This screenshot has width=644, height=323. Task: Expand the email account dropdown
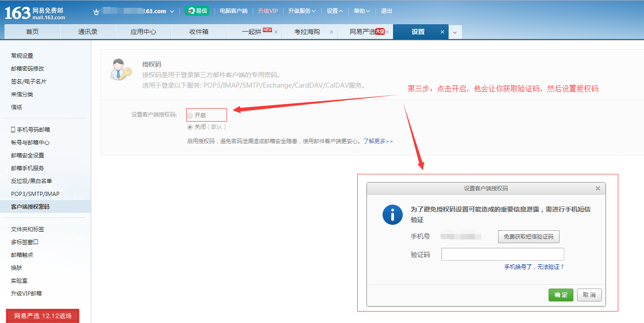pyautogui.click(x=172, y=11)
